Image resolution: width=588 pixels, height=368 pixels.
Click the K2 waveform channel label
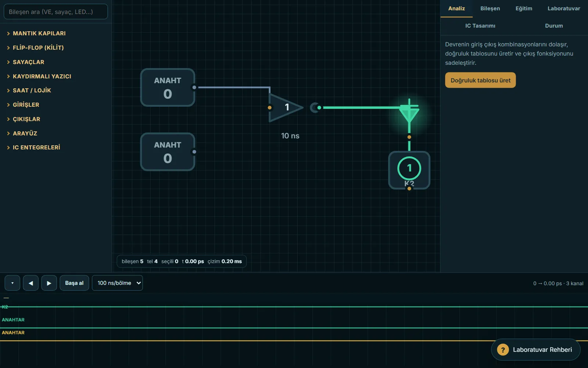point(5,307)
